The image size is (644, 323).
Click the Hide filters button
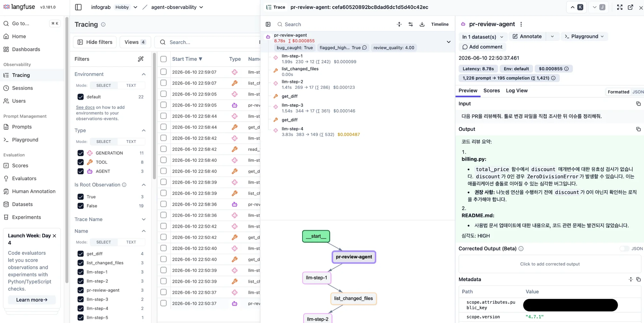95,42
